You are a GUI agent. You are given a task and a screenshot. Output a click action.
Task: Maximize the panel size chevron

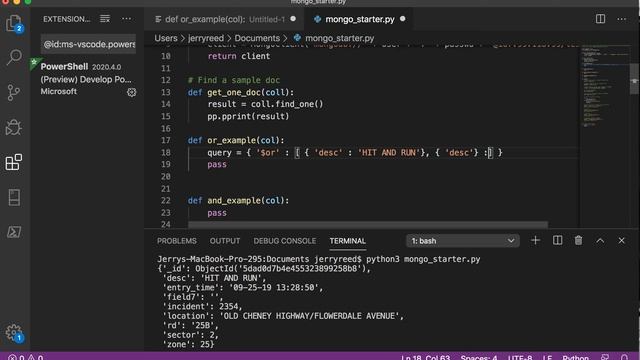(x=600, y=240)
